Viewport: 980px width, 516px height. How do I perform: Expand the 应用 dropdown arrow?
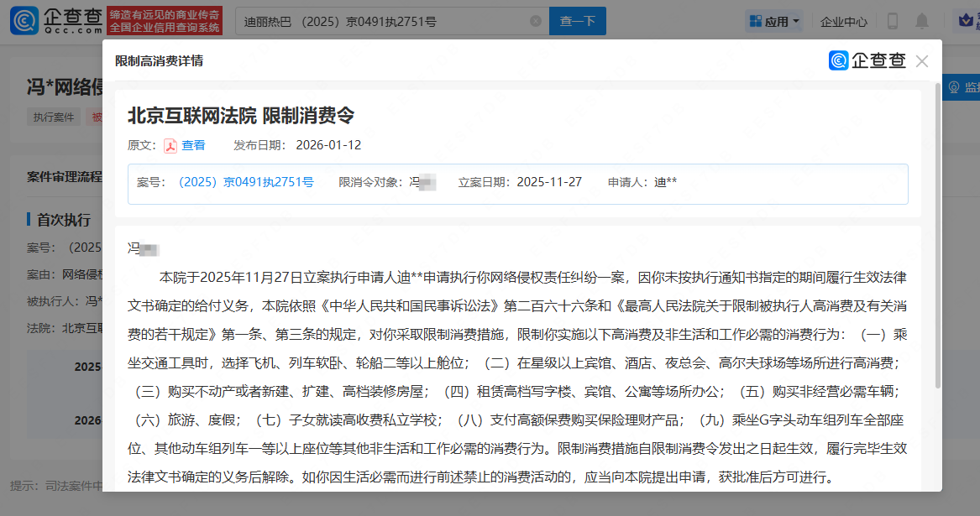[x=796, y=21]
